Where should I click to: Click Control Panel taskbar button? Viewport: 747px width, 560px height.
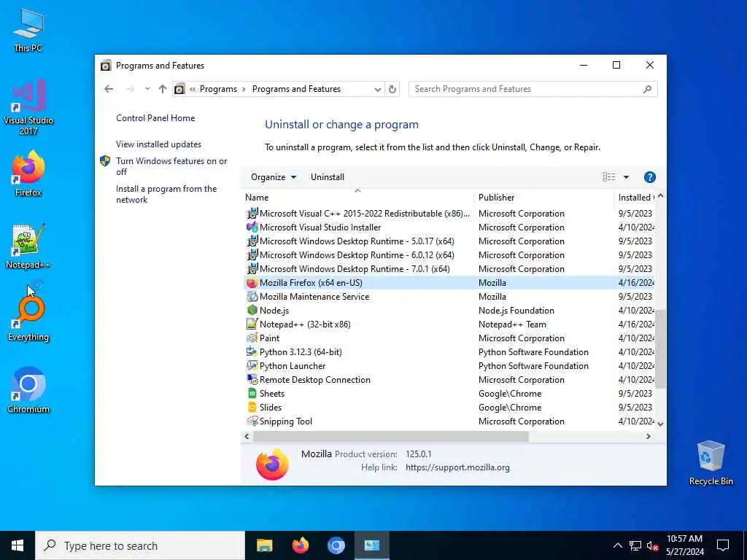click(x=371, y=545)
